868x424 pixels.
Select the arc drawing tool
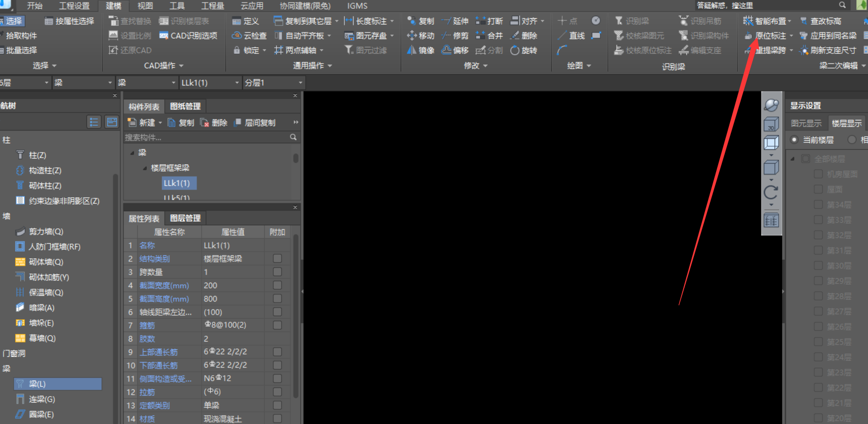coord(562,50)
